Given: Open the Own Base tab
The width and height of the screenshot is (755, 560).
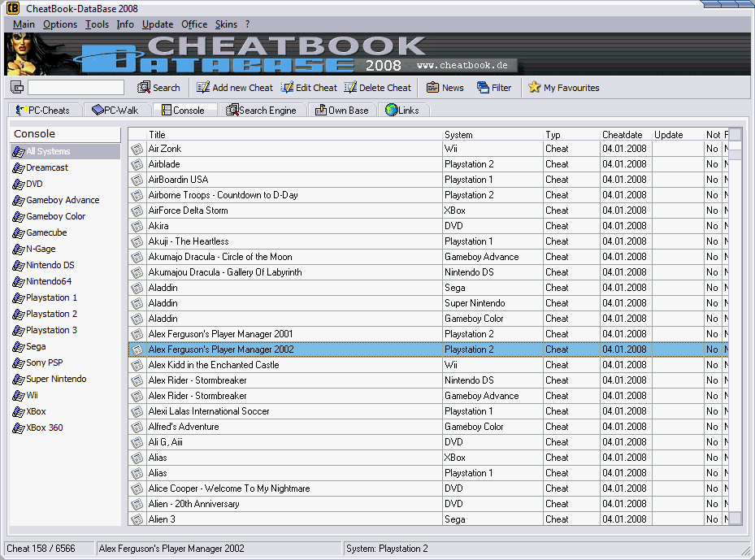Looking at the screenshot, I should (341, 111).
